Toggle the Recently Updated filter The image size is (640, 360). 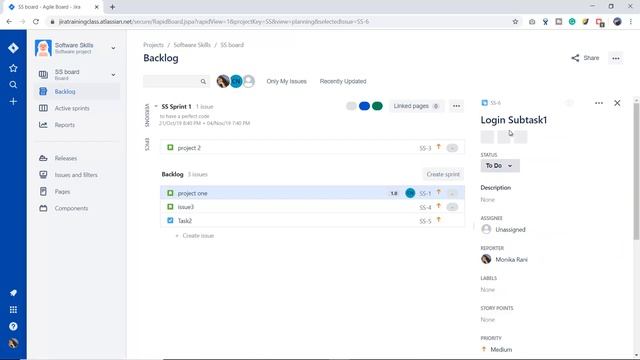click(343, 81)
